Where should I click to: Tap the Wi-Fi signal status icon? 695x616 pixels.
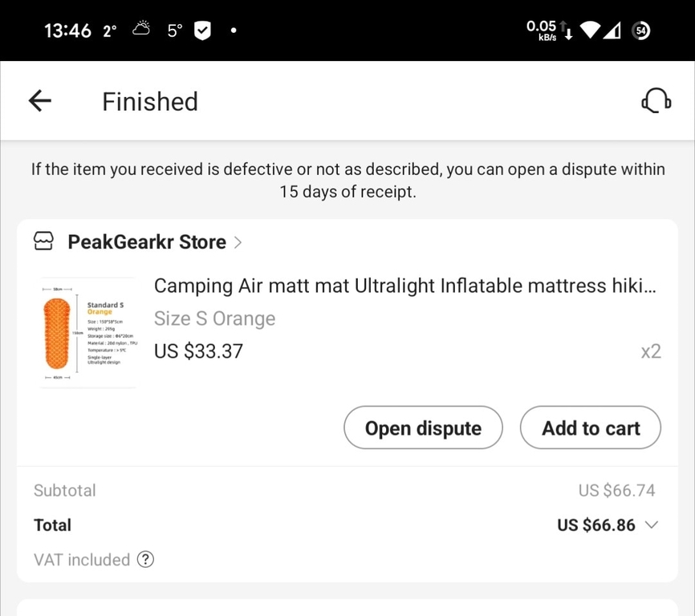tap(591, 30)
